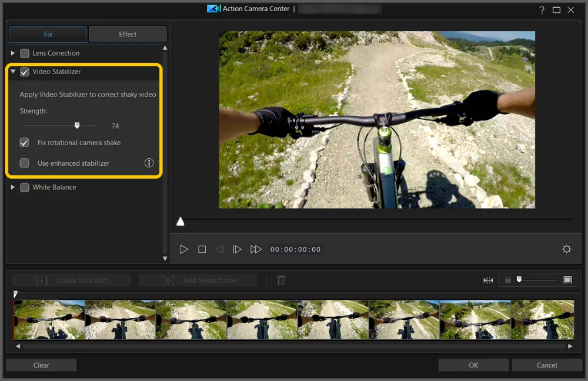This screenshot has height=381, width=588.
Task: Play the video preview
Action: [183, 249]
